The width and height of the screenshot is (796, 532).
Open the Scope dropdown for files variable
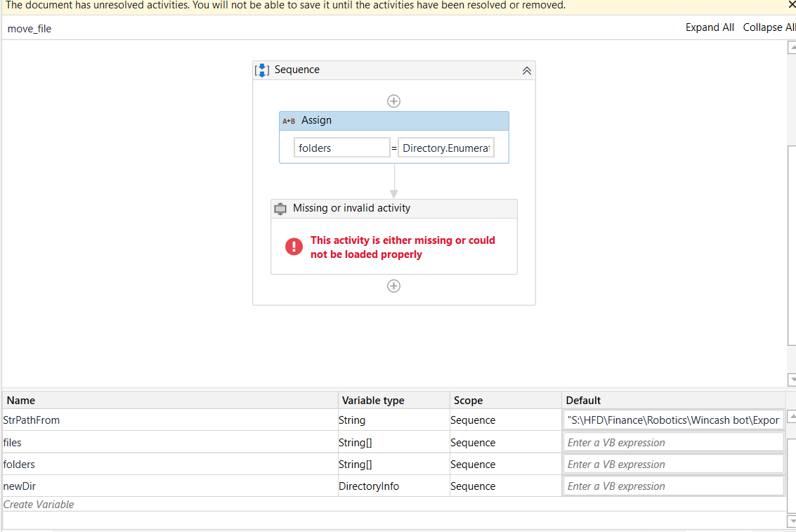pyautogui.click(x=504, y=443)
